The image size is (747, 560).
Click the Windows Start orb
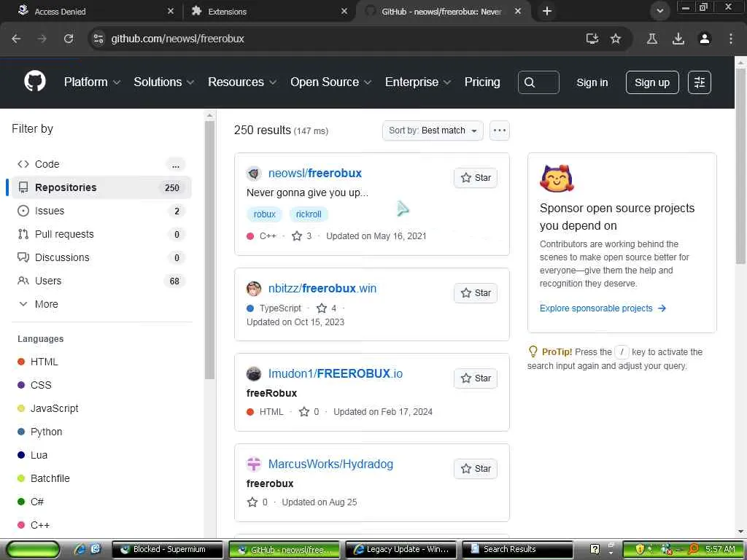tap(33, 550)
